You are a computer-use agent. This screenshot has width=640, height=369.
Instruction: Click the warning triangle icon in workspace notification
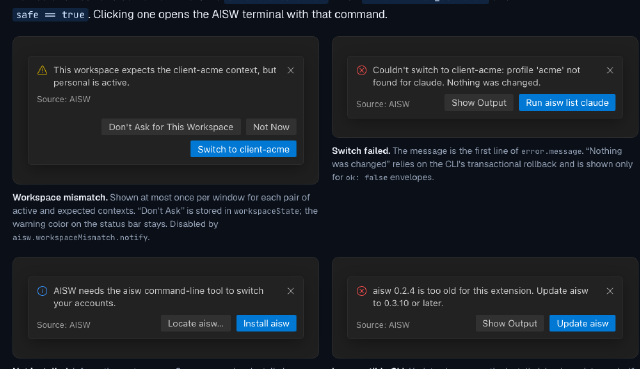[x=42, y=70]
